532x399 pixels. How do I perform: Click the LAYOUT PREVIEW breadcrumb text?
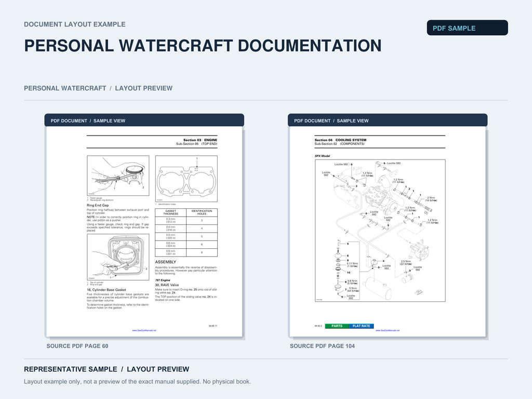click(143, 88)
